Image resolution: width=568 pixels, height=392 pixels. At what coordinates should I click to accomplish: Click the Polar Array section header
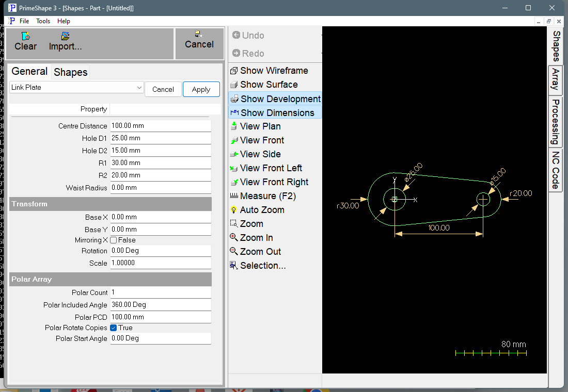pos(111,279)
